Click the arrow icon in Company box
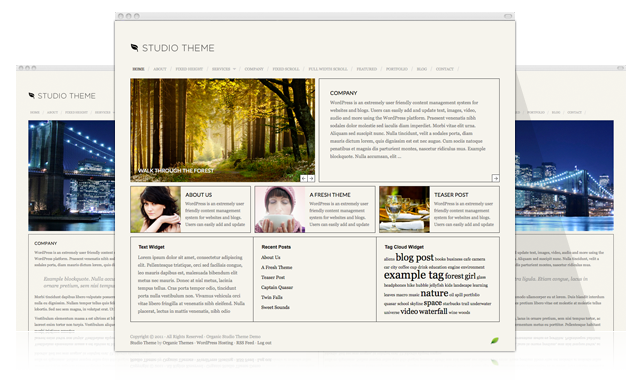This screenshot has height=380, width=640. [496, 178]
